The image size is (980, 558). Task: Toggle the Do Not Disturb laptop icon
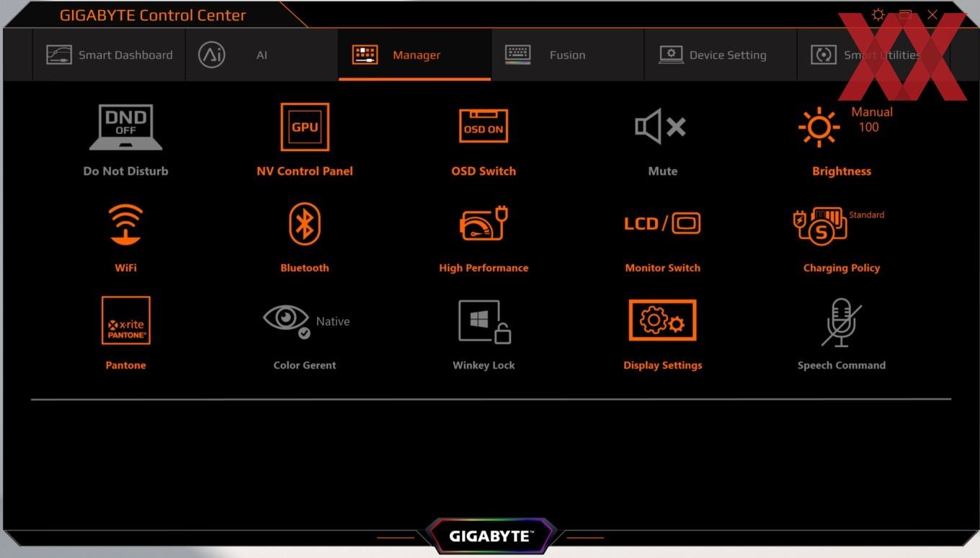(125, 127)
